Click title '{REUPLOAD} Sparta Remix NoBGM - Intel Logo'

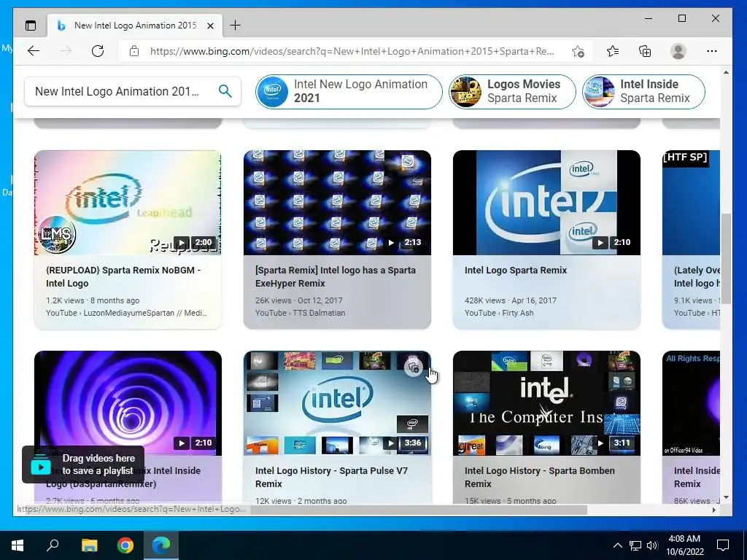pyautogui.click(x=123, y=276)
